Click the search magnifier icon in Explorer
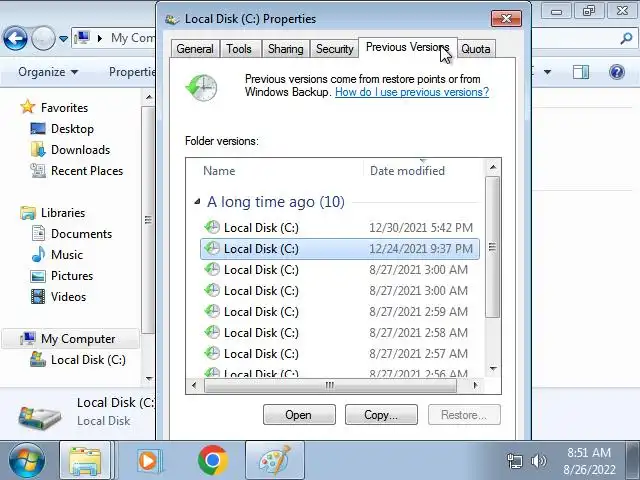Image resolution: width=640 pixels, height=480 pixels. [626, 38]
